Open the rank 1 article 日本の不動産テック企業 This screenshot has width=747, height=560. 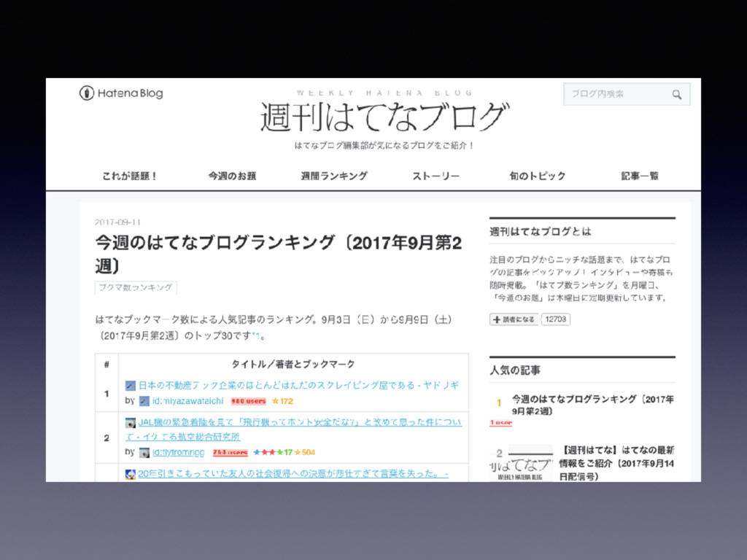point(298,385)
